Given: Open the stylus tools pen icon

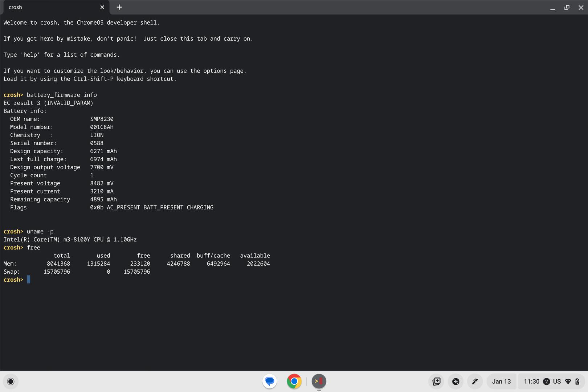Looking at the screenshot, I should tap(475, 381).
